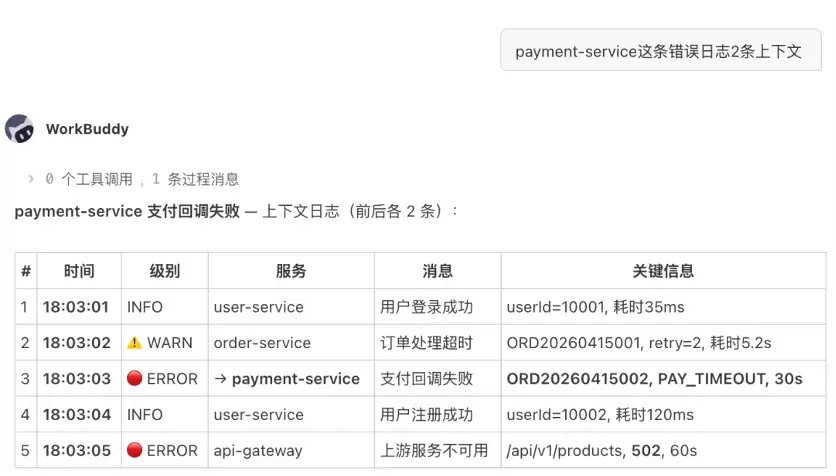Screen dimensions: 836x476
Task: Click the '0 个工具调用, 1 条过程消息' summary text
Action: (x=142, y=179)
